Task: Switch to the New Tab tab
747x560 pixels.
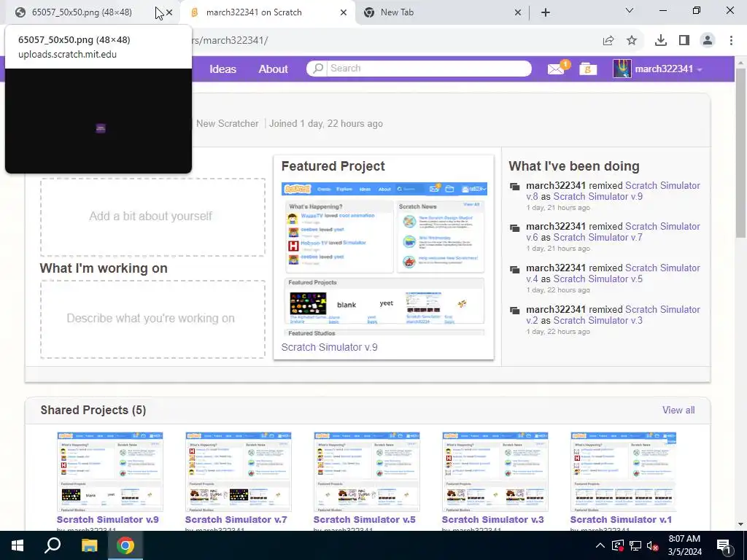Action: 441,12
